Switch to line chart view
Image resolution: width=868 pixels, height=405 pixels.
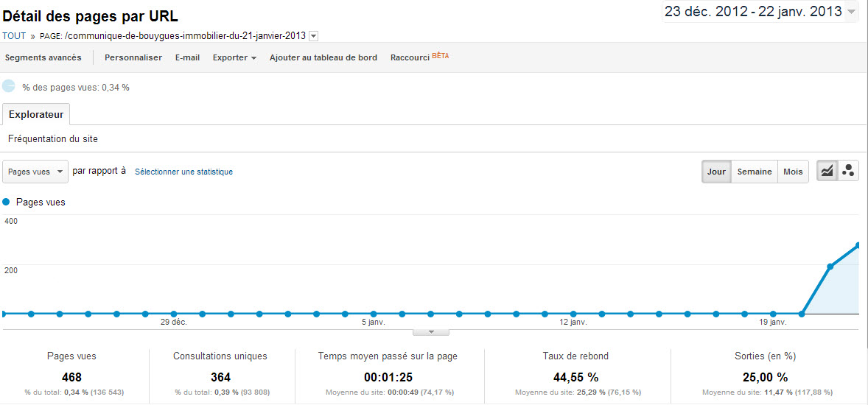827,172
